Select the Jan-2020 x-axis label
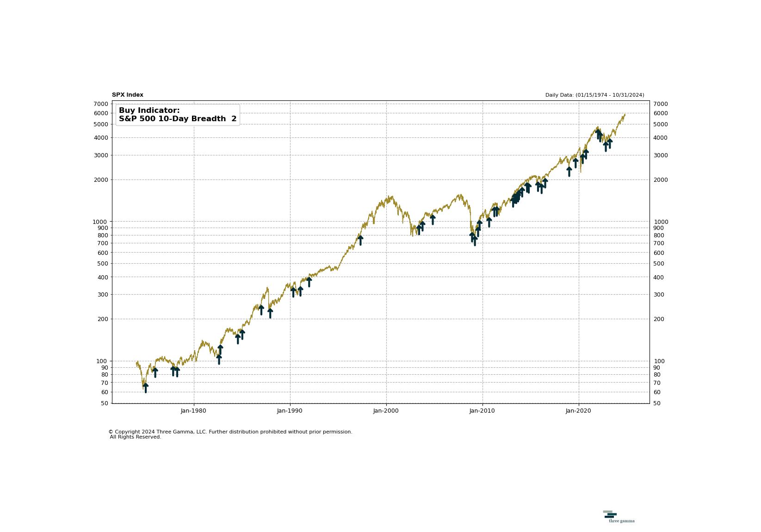Image resolution: width=761 pixels, height=532 pixels. (x=578, y=411)
